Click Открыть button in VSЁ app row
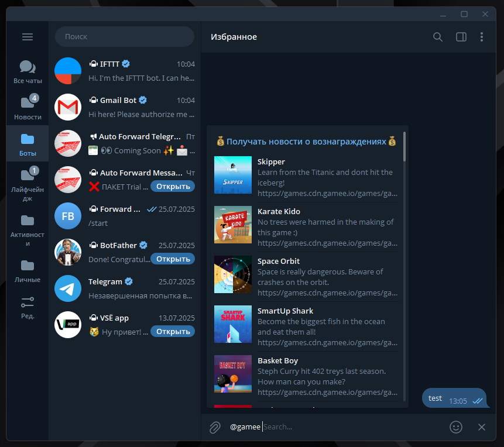The height and width of the screenshot is (447, 504). point(173,332)
